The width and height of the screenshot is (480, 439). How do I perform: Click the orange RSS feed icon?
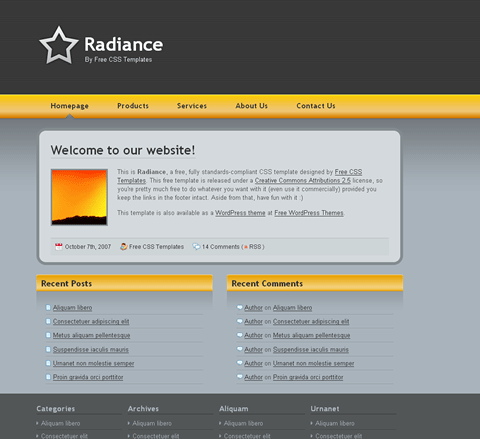(246, 247)
